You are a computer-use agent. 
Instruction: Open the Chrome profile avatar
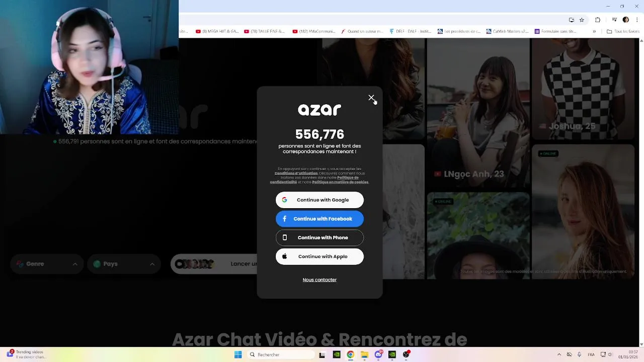(626, 20)
